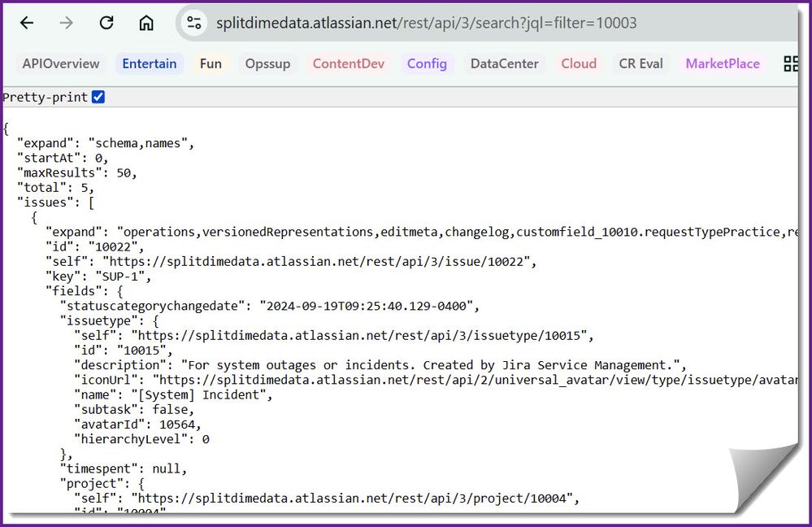Viewport: 812px width, 527px height.
Task: Click the "timespent": null line
Action: (x=124, y=468)
